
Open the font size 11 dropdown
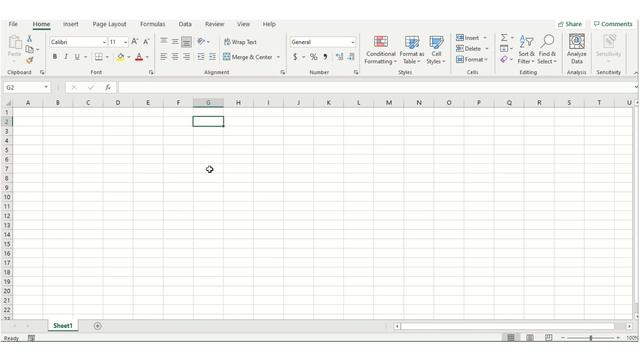pyautogui.click(x=125, y=42)
